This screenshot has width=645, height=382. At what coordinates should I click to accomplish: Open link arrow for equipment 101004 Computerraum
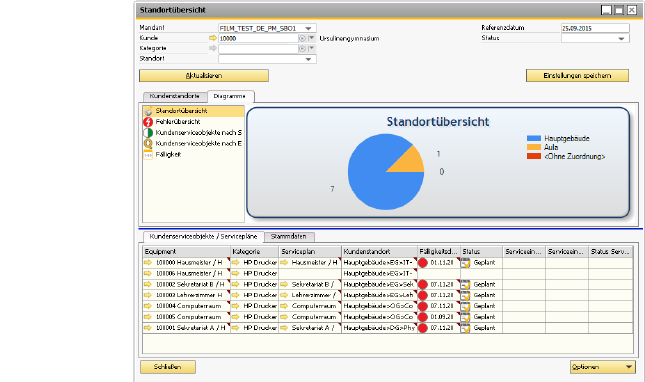tap(148, 306)
